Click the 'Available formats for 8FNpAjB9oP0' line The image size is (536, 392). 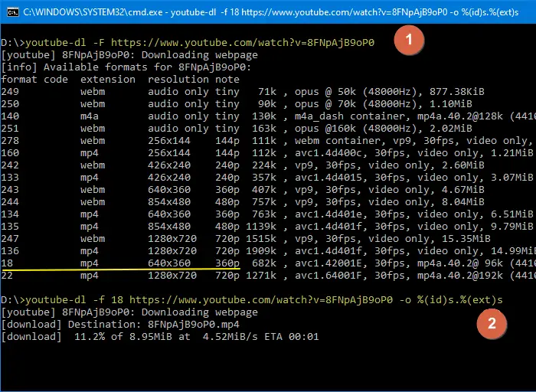pos(126,67)
